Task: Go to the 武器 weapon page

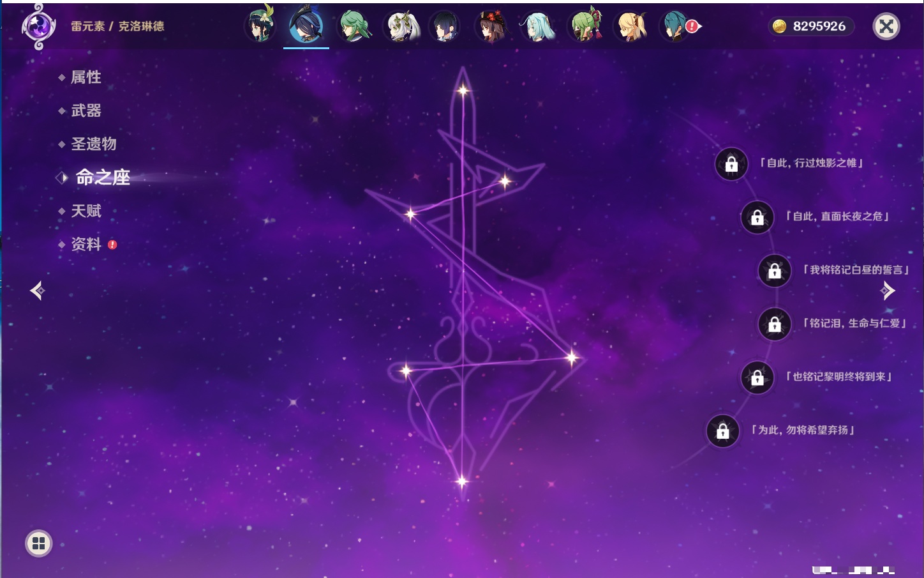Action: click(86, 110)
